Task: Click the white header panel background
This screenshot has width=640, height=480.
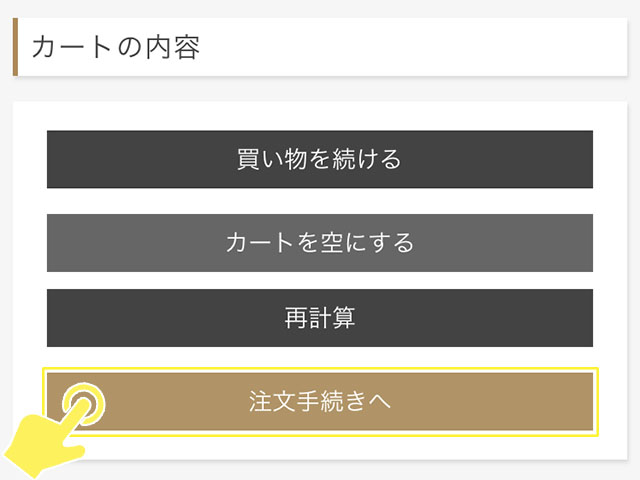Action: click(x=408, y=47)
